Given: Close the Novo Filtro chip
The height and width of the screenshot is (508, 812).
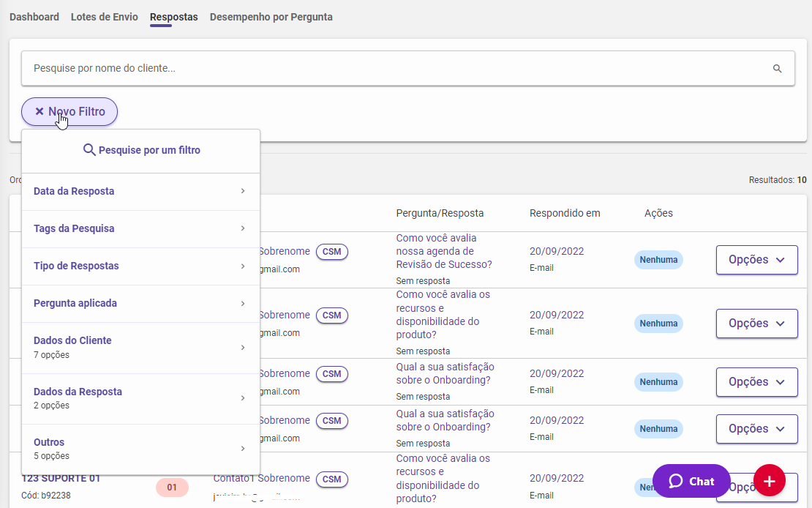Looking at the screenshot, I should (40, 112).
